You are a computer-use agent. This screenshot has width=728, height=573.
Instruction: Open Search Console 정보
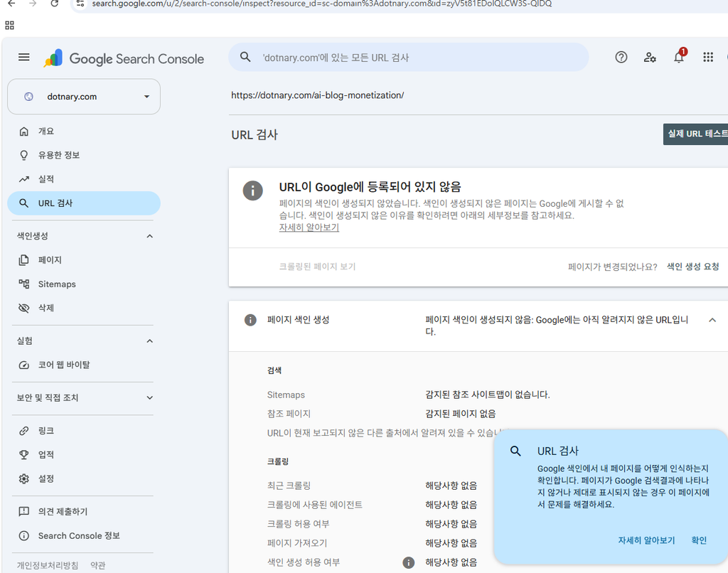(84, 535)
